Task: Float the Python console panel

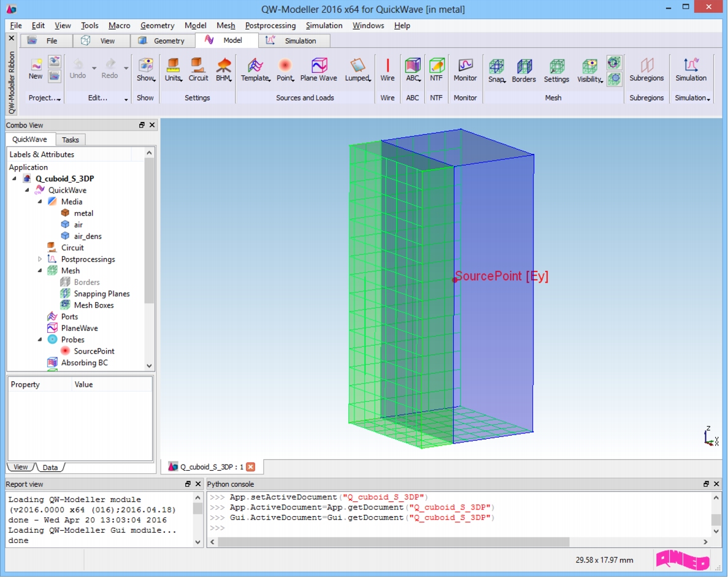Action: coord(706,484)
